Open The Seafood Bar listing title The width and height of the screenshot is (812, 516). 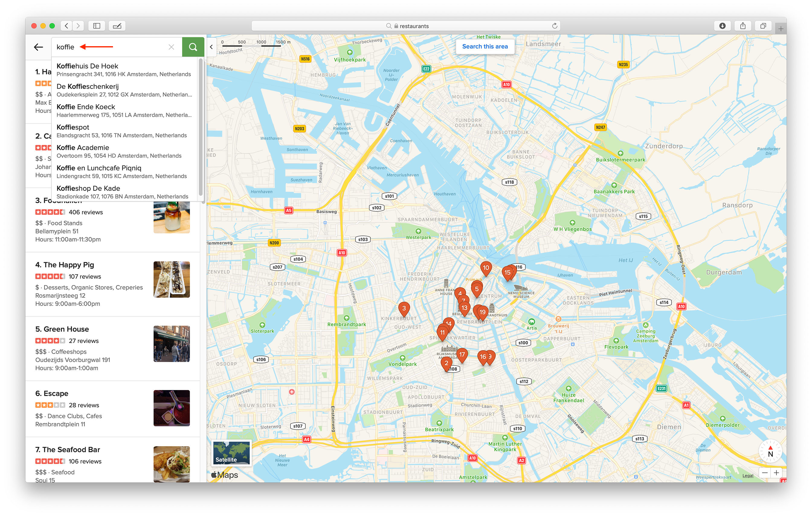pyautogui.click(x=68, y=449)
